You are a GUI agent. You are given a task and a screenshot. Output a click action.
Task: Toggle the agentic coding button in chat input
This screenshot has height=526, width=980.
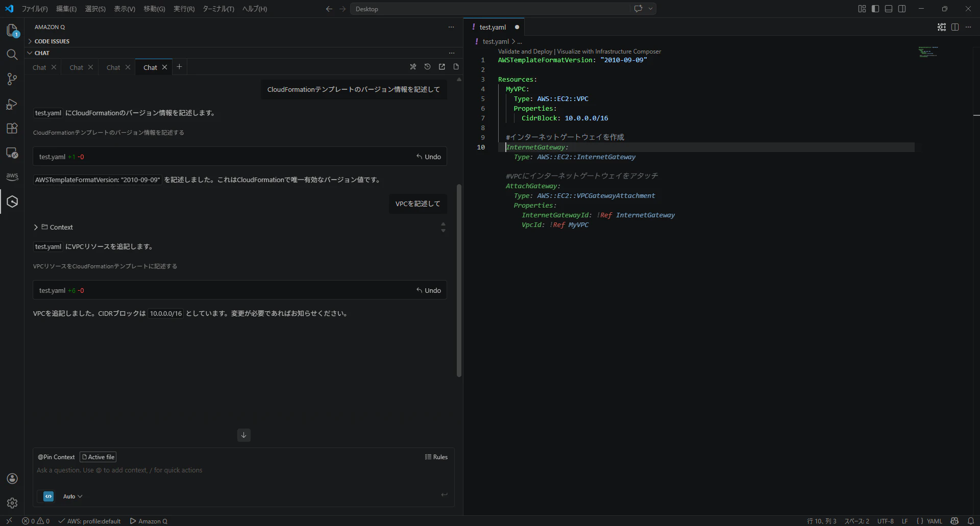point(48,496)
